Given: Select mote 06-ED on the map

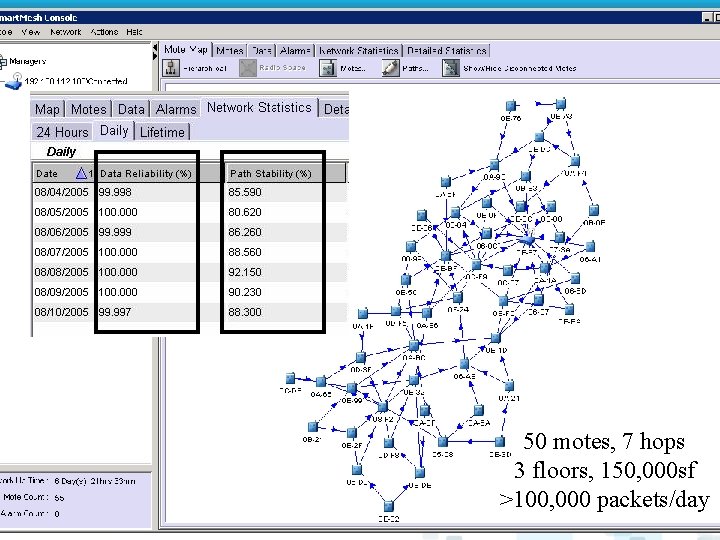Looking at the screenshot, I should [x=574, y=278].
